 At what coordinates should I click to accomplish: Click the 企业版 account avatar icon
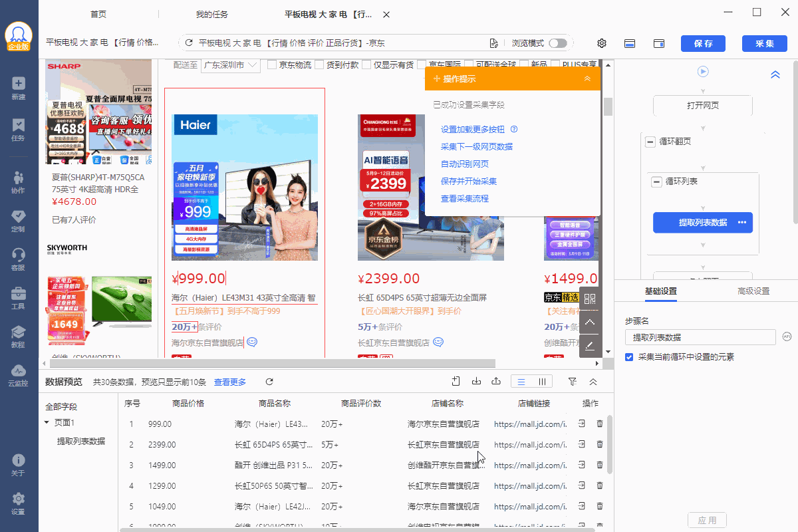click(19, 37)
